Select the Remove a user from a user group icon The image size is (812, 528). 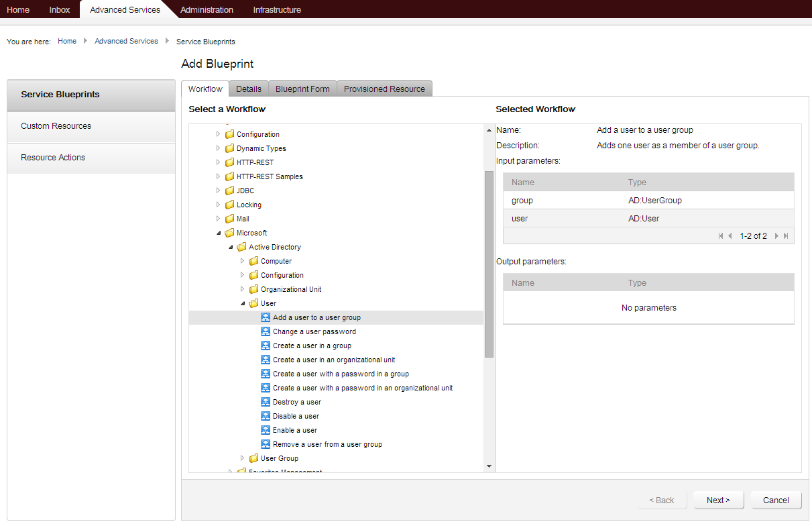click(266, 443)
